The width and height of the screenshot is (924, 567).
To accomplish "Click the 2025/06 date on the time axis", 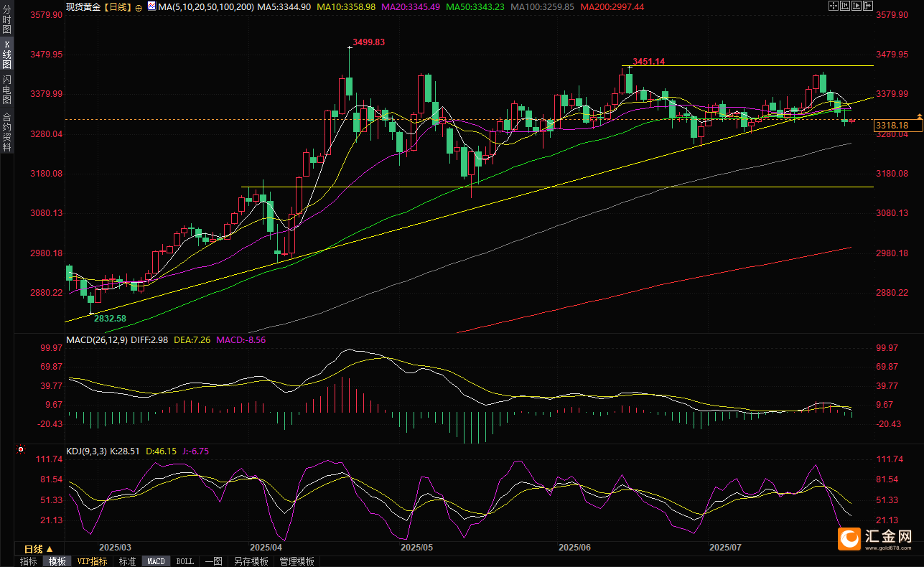I will tap(574, 547).
